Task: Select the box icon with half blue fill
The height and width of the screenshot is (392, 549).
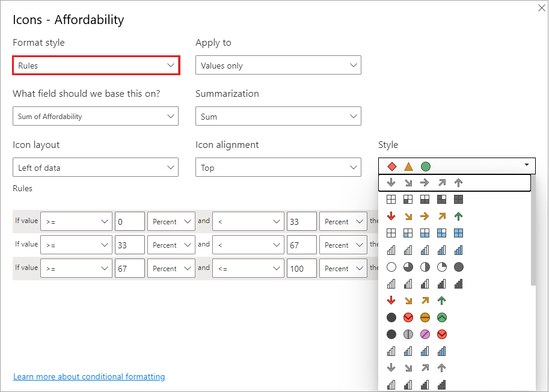Action: [x=425, y=233]
